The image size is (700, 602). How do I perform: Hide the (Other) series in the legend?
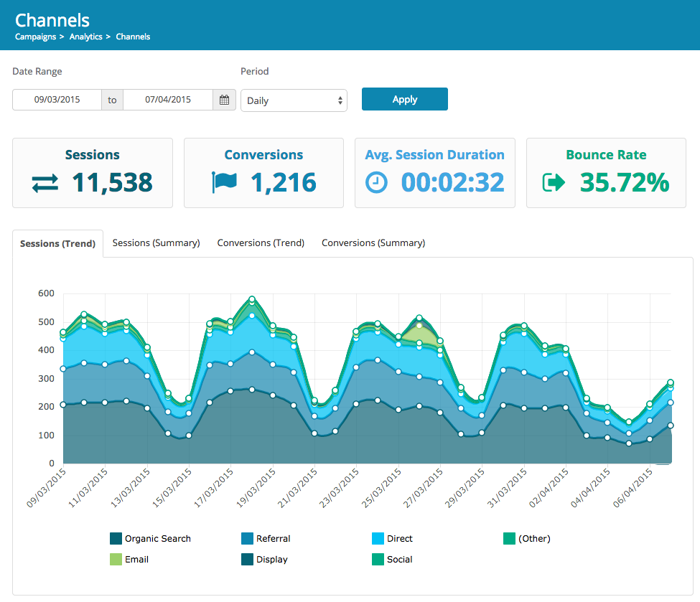click(526, 538)
